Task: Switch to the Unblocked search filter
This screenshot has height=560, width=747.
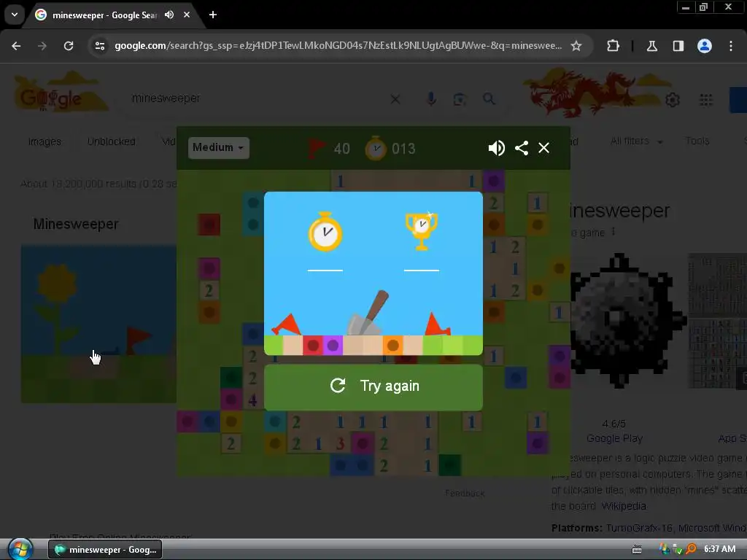Action: pyautogui.click(x=112, y=141)
